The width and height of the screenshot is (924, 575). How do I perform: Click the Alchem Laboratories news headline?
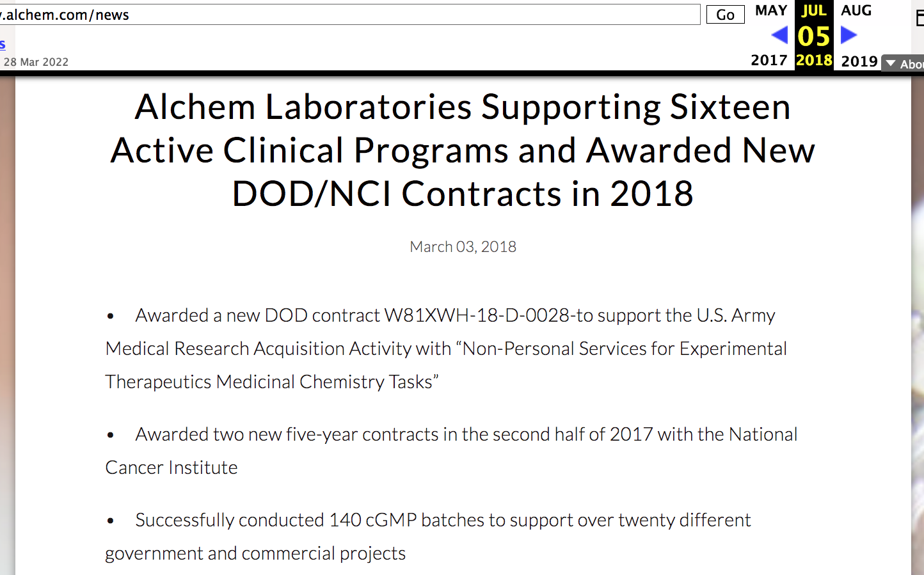click(463, 150)
